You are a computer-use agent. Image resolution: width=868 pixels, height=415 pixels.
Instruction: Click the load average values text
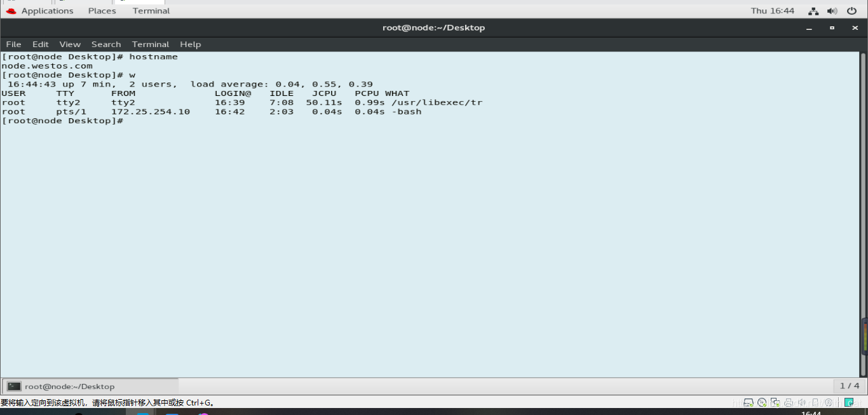click(324, 85)
